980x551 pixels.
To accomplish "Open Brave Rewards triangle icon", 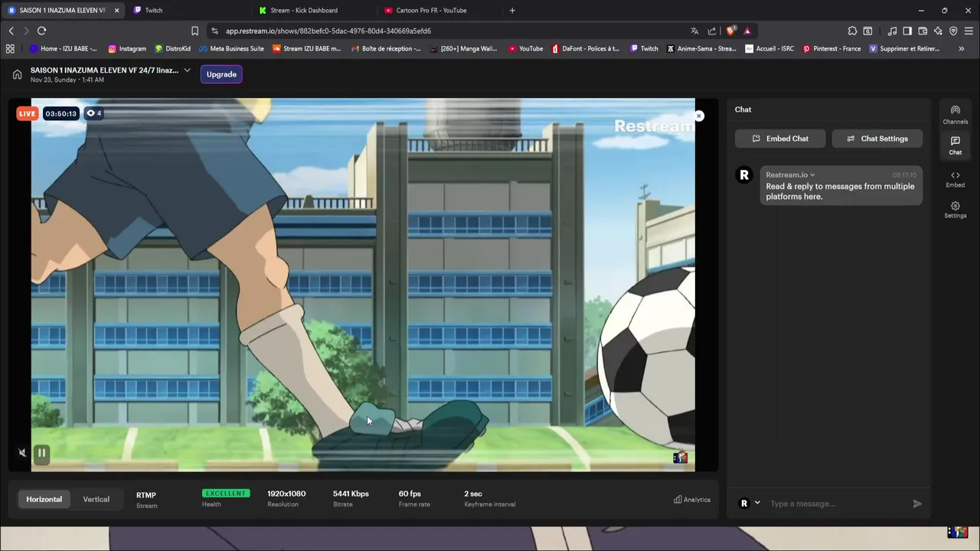I will click(x=747, y=31).
